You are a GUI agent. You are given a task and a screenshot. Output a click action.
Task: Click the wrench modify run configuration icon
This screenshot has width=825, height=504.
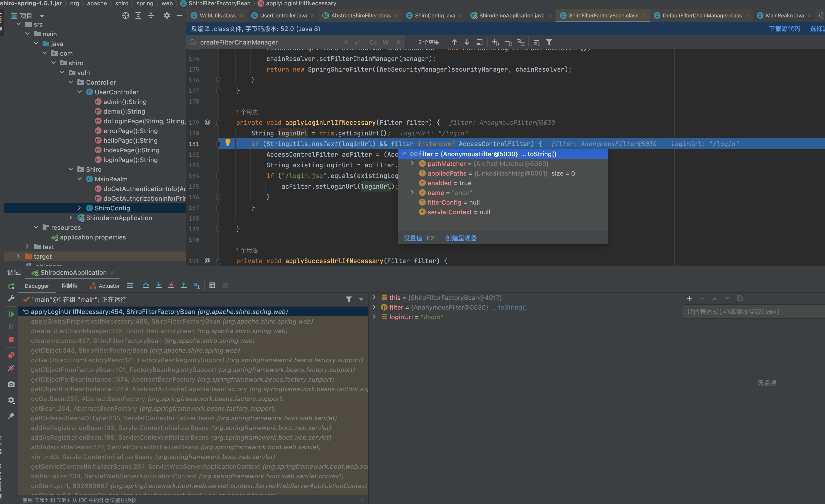pyautogui.click(x=11, y=298)
